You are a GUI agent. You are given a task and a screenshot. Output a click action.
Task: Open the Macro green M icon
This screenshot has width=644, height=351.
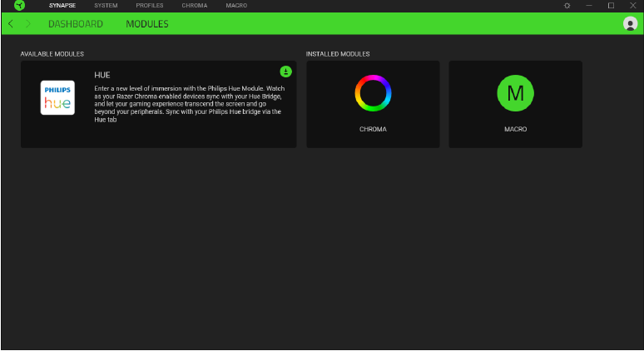click(515, 93)
